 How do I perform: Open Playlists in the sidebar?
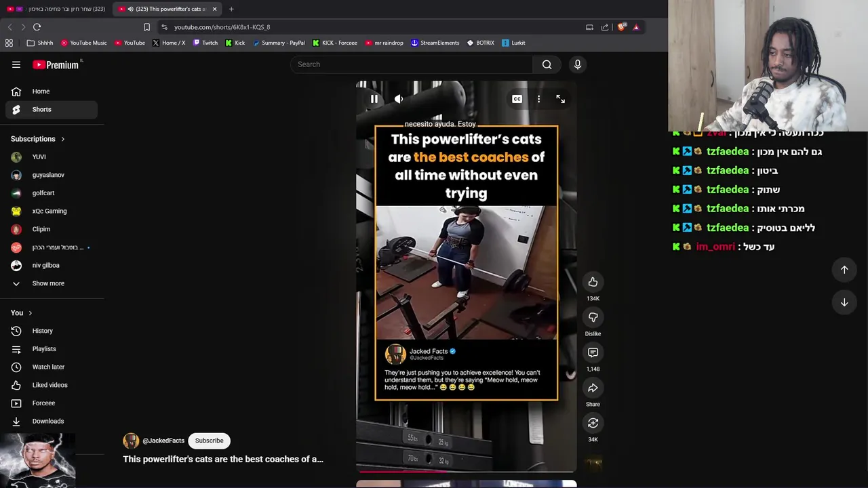52,349
